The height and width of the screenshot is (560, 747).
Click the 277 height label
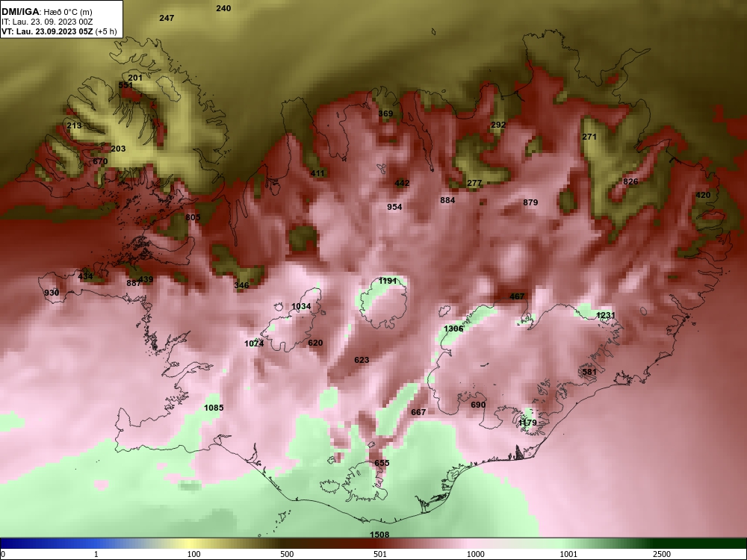pos(474,183)
